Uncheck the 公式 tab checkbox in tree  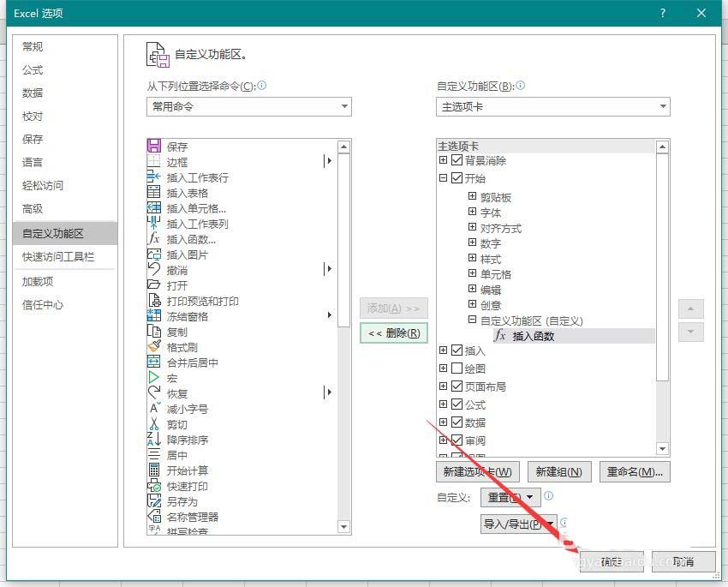point(456,404)
